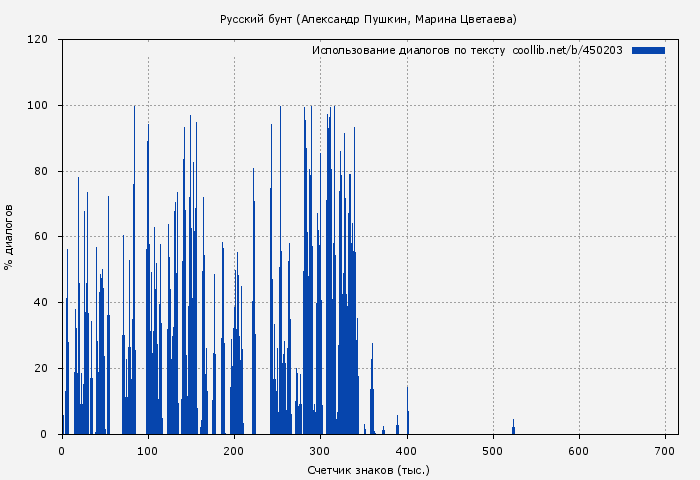Click the x-axis tick label 200
This screenshot has height=480, width=700.
234,451
